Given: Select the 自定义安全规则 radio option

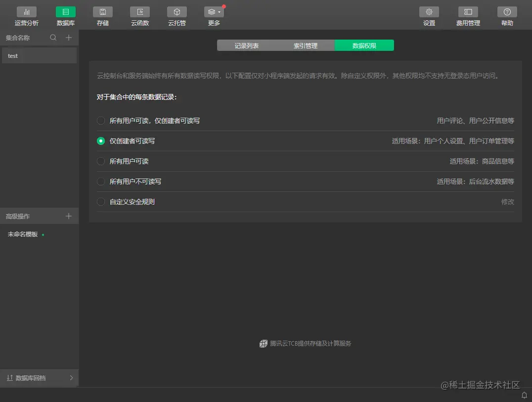Looking at the screenshot, I should (101, 202).
